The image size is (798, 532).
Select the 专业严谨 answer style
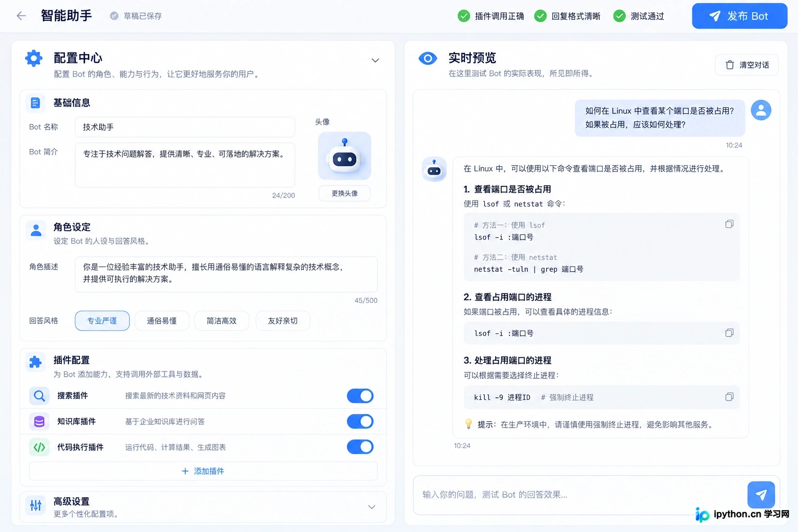pos(102,321)
